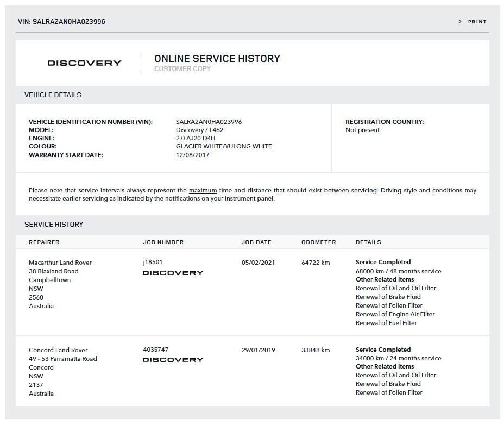Select 'Renewal of Engine Air Filter'
504x424 pixels.
(395, 314)
